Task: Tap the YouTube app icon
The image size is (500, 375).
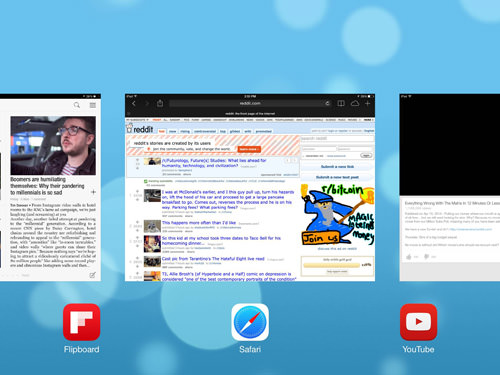Action: pos(418,322)
